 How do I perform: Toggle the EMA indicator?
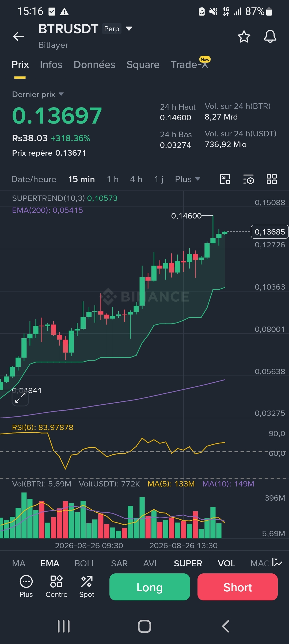click(x=50, y=563)
